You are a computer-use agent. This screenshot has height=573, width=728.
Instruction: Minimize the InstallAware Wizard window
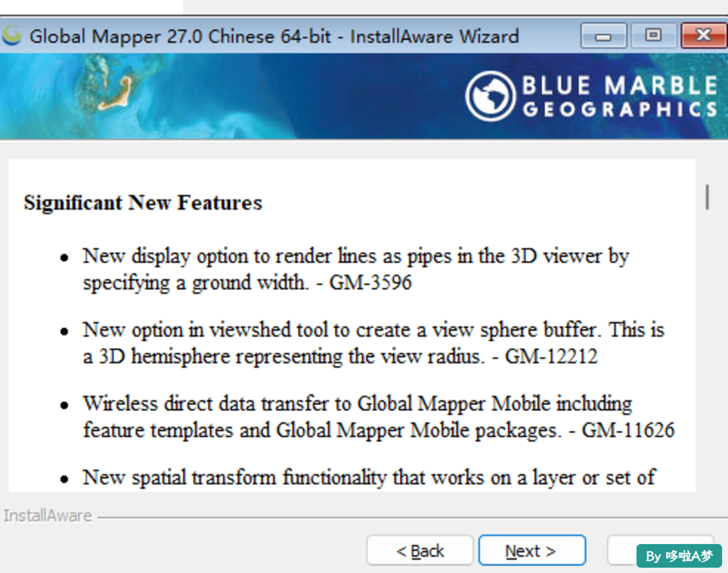click(x=603, y=36)
